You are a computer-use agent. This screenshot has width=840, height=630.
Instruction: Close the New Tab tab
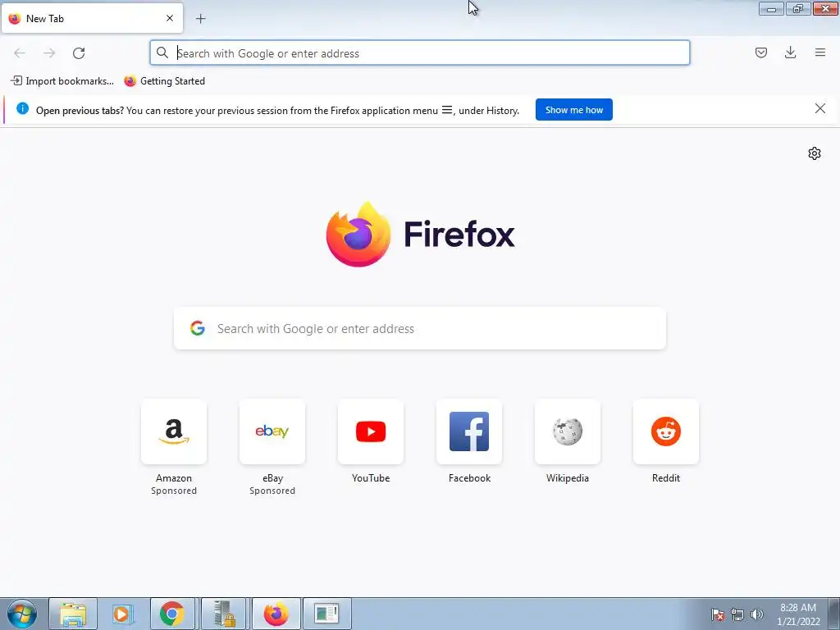170,18
